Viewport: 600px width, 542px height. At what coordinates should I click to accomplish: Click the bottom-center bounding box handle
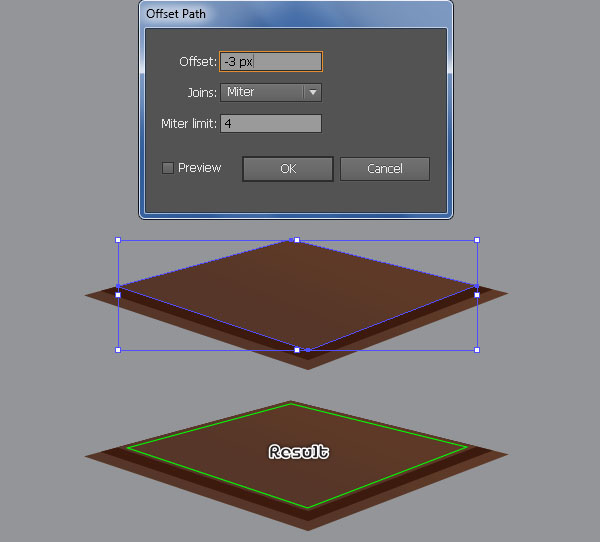[297, 350]
